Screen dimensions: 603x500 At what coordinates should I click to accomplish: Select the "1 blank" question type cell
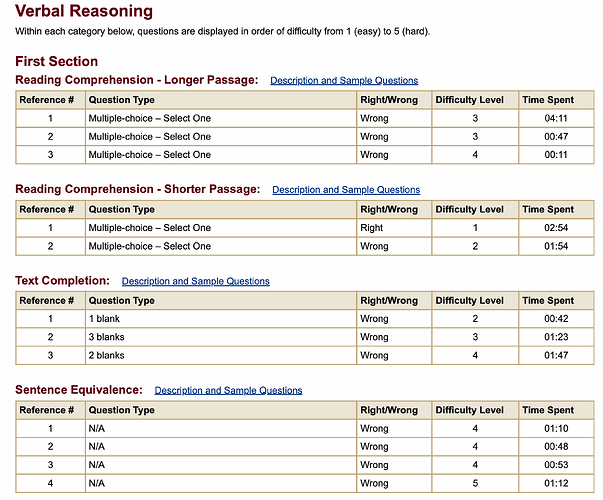pyautogui.click(x=104, y=319)
